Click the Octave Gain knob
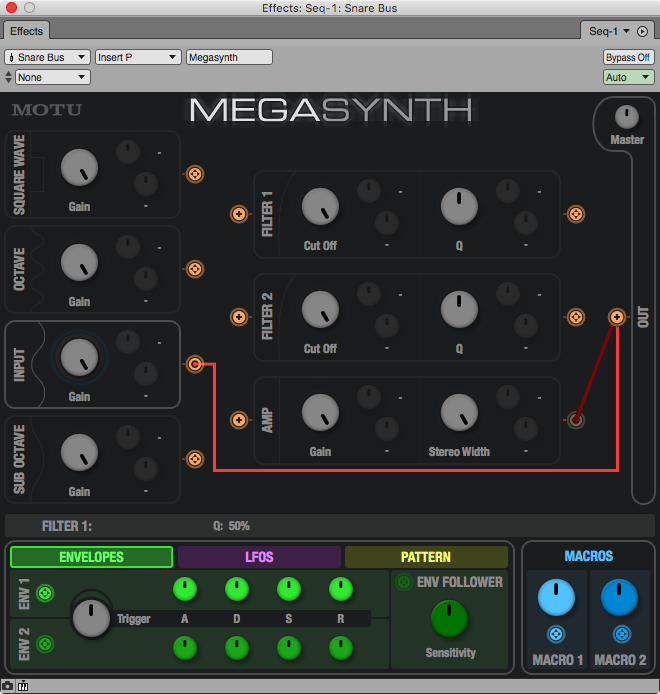Screen dimensions: 660x694 tap(79, 263)
